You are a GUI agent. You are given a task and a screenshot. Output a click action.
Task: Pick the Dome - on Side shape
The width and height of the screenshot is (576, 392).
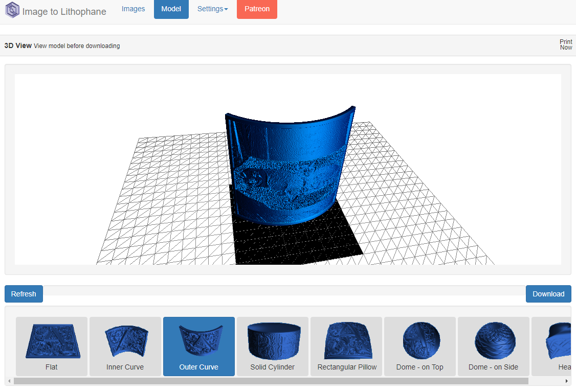(x=493, y=346)
